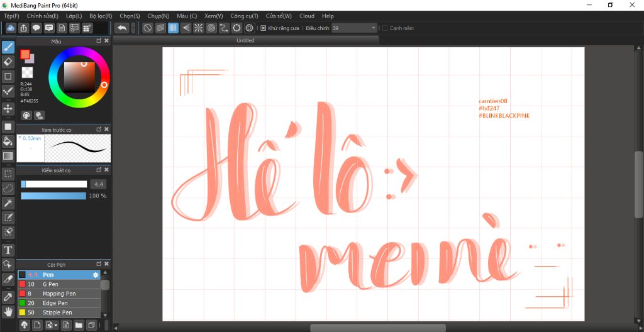Click the speech bubble icon in toolbar
This screenshot has width=644, height=332.
tap(36, 28)
